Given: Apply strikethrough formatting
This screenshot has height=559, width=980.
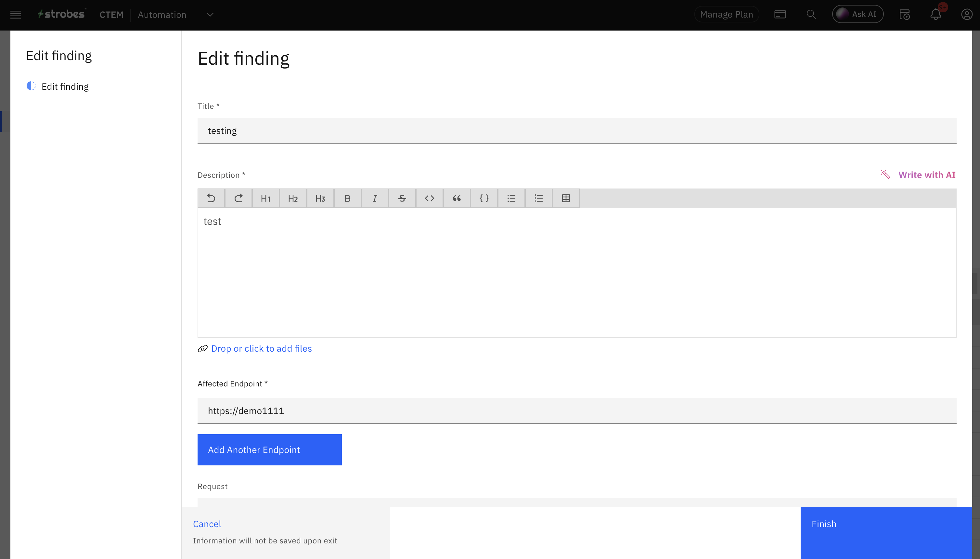Looking at the screenshot, I should point(402,198).
